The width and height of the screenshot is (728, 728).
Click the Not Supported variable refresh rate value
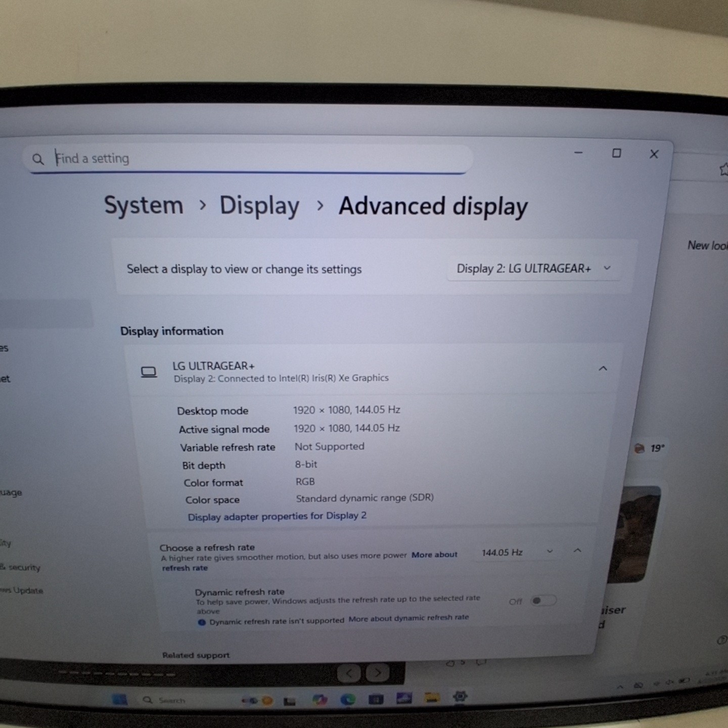pos(330,446)
